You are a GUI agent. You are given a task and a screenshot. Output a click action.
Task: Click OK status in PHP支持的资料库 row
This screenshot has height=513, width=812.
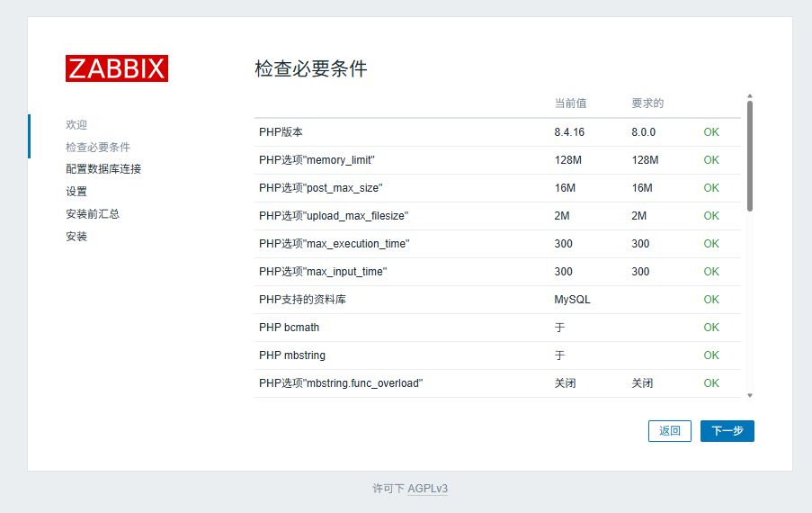pyautogui.click(x=711, y=300)
